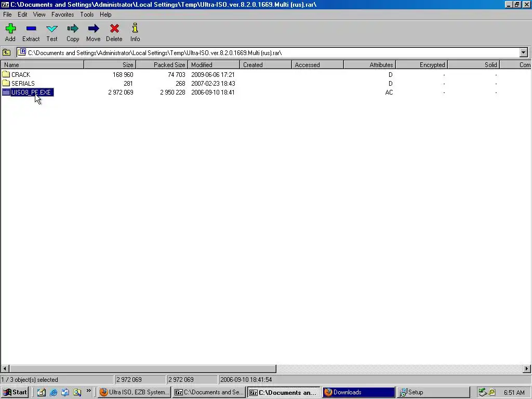Screen dimensions: 532x399
Task: Sort by the Size column header
Action: tap(110, 65)
